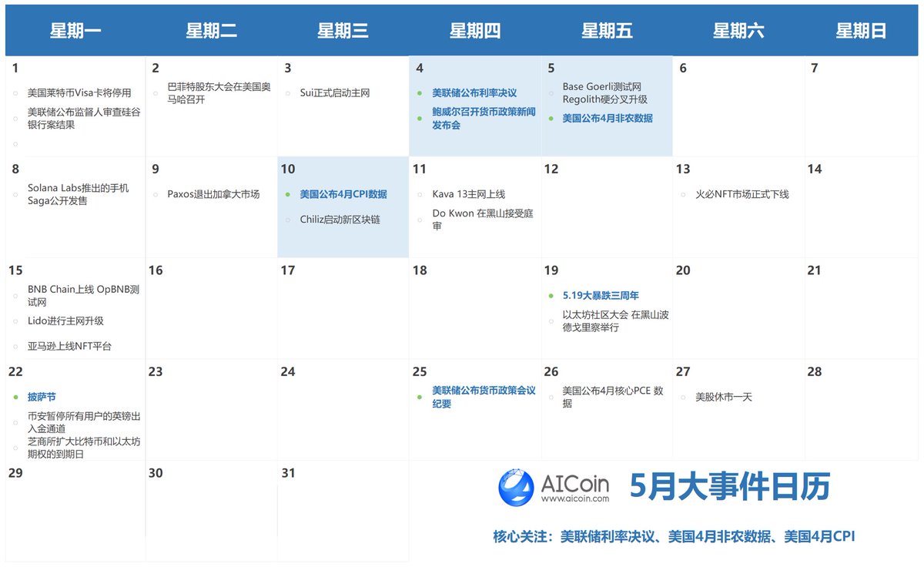Click event 亚马逊上线NFT平台

[69, 346]
